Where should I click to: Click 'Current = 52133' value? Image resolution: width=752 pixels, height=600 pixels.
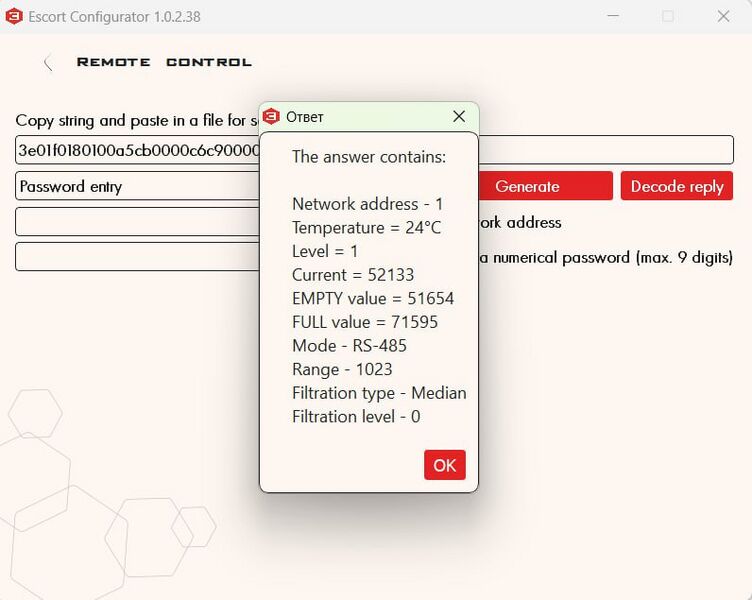[353, 275]
